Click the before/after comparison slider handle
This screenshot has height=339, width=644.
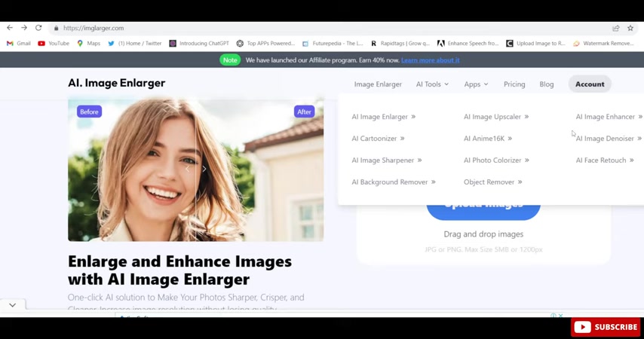[196, 169]
